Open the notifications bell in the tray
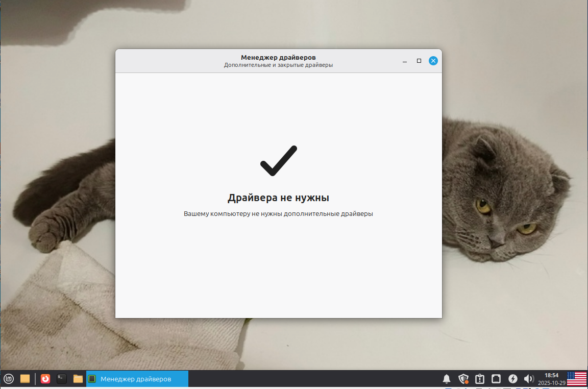This screenshot has width=588, height=389. [447, 379]
